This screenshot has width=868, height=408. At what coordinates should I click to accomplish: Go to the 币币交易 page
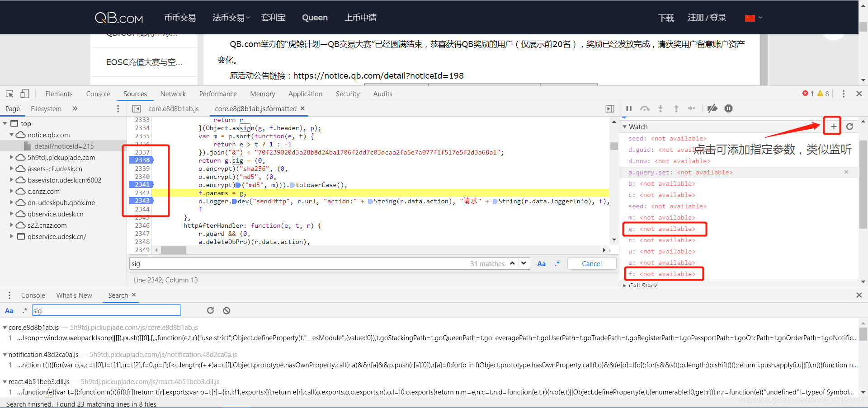180,18
